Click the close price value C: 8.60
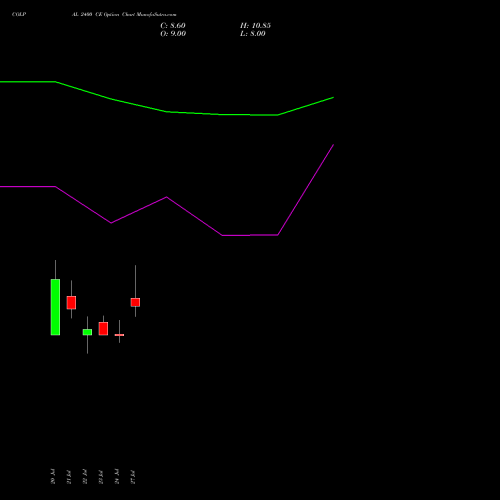This screenshot has width=500, height=500. [173, 26]
